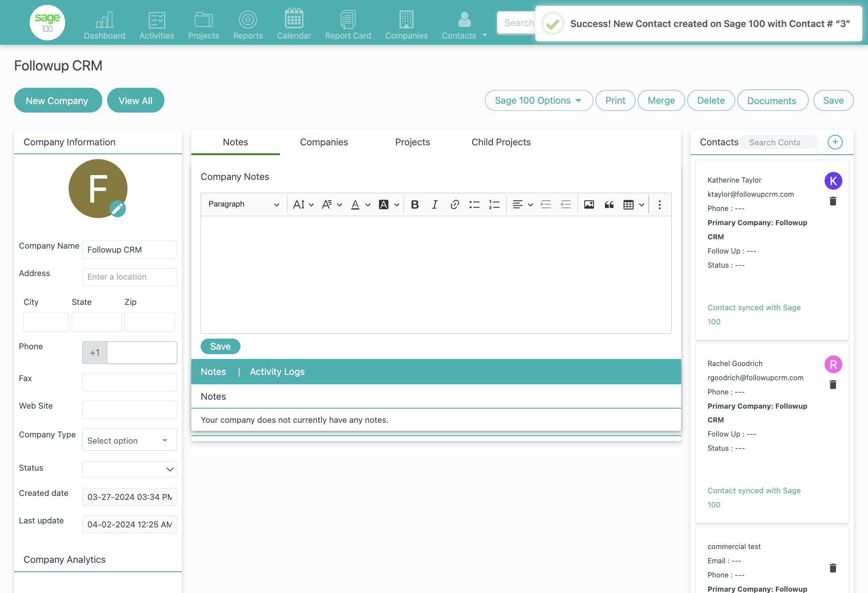Increase indent in the notes editor
The image size is (868, 593).
click(546, 204)
